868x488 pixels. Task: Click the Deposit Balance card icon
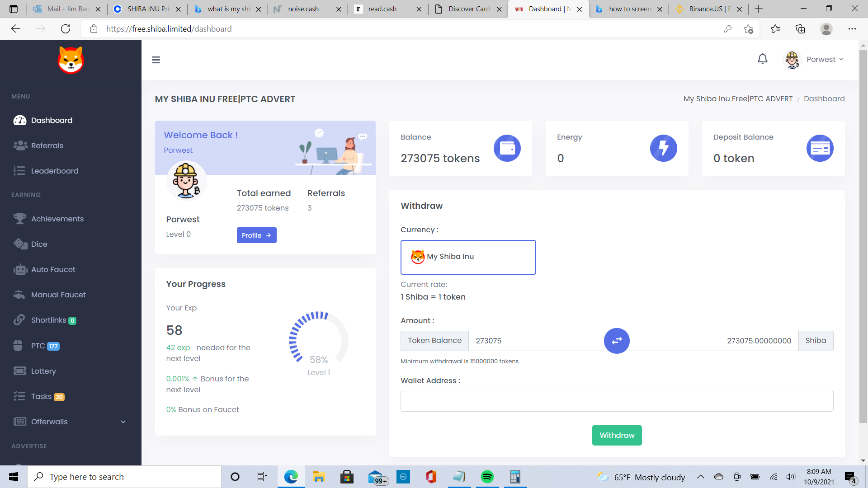[820, 148]
